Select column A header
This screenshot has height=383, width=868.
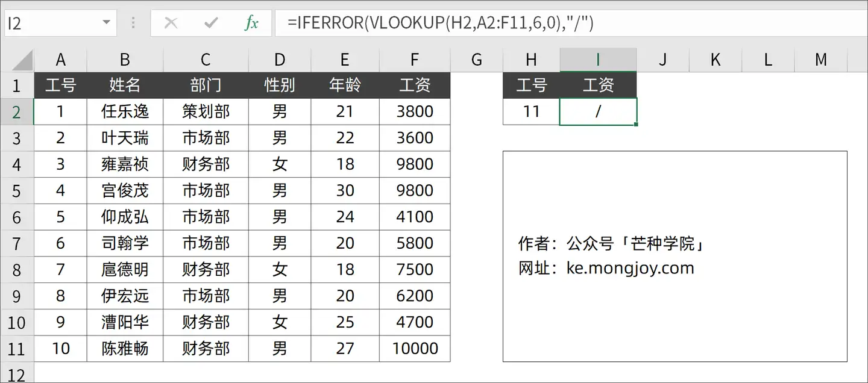coord(60,60)
